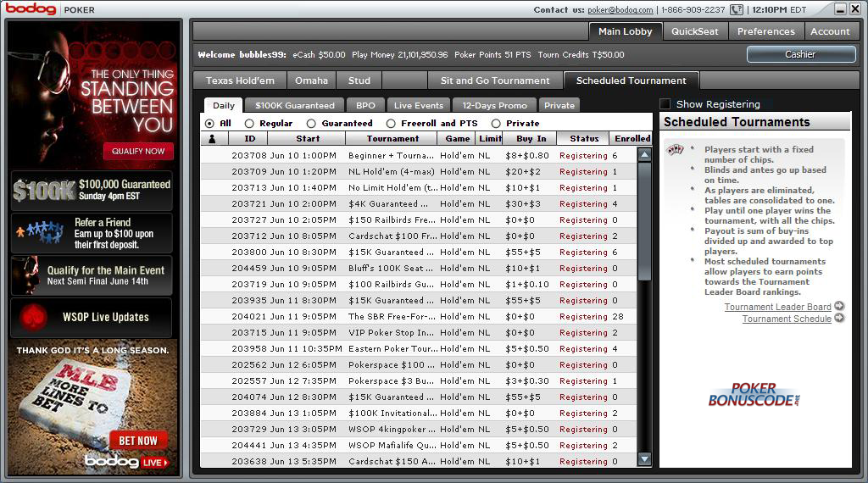Select the VIP Poker Stop In... row

click(x=419, y=332)
